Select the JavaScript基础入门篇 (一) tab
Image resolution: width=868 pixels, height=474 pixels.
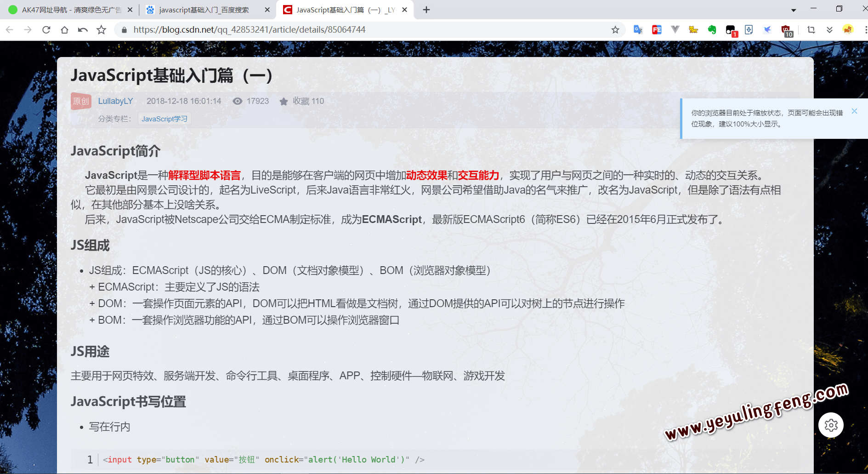point(345,10)
